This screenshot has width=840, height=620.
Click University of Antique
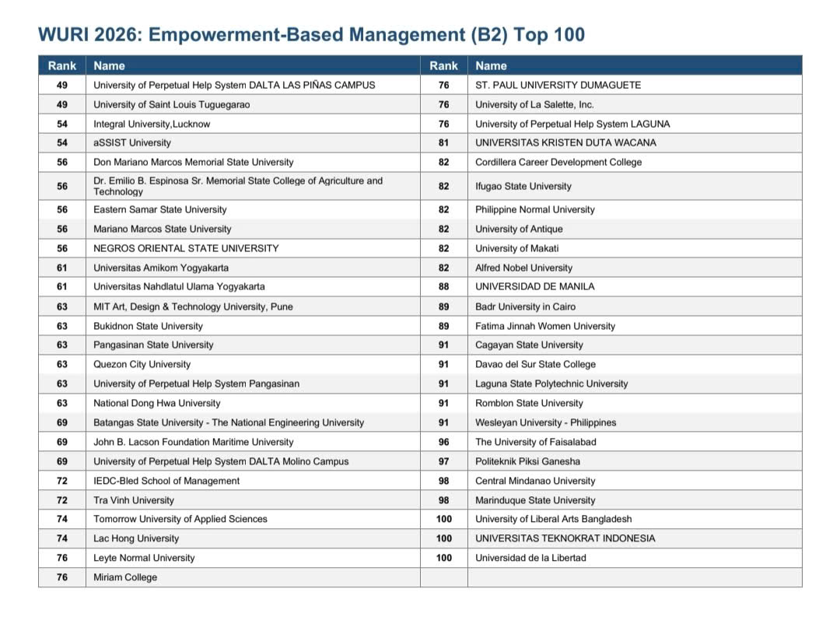pos(519,229)
